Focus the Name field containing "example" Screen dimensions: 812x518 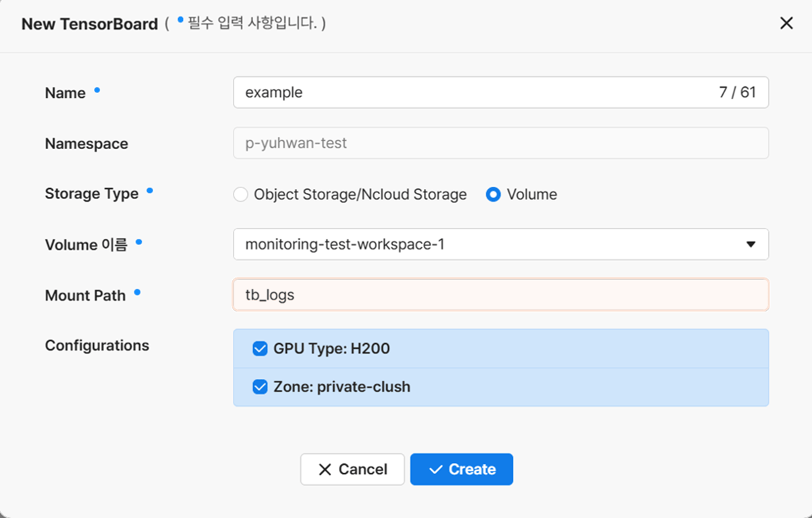[472, 92]
